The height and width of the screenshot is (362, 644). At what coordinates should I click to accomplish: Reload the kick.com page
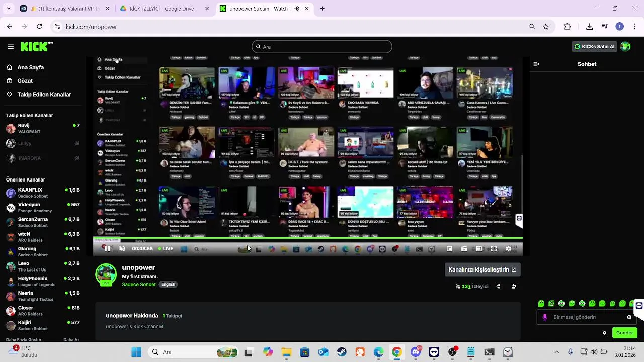(39, 27)
